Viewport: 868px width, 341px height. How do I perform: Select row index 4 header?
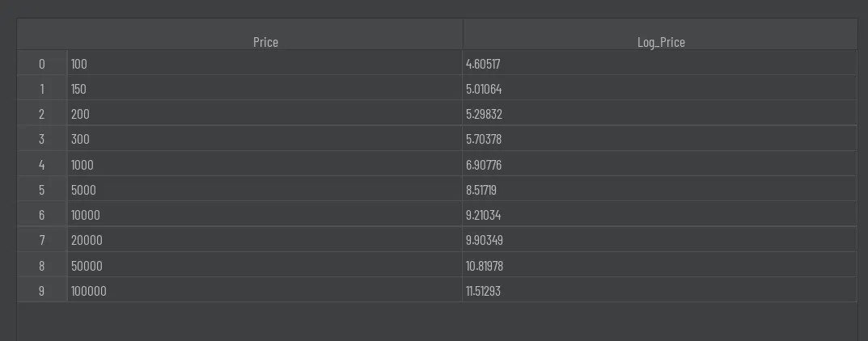tap(42, 165)
